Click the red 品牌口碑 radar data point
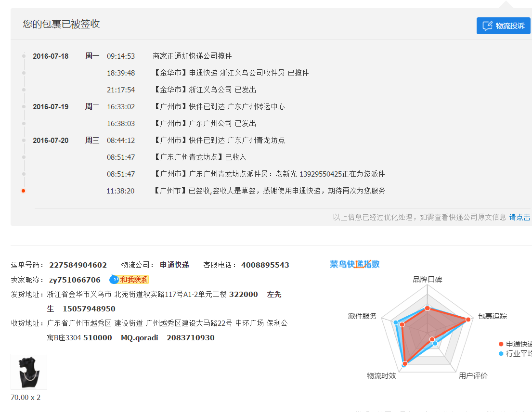The width and height of the screenshot is (532, 412). click(427, 308)
